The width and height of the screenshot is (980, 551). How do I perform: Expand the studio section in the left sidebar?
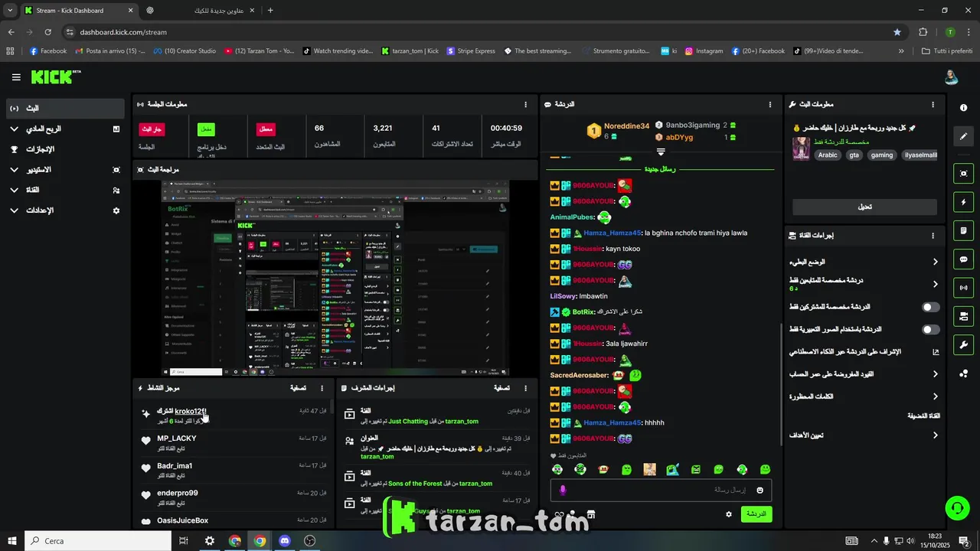(x=14, y=170)
